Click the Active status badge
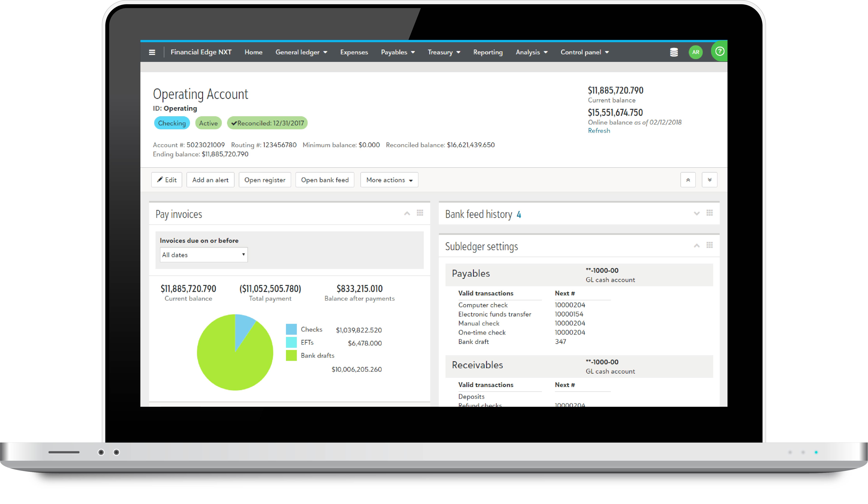Image resolution: width=868 pixels, height=504 pixels. 208,123
